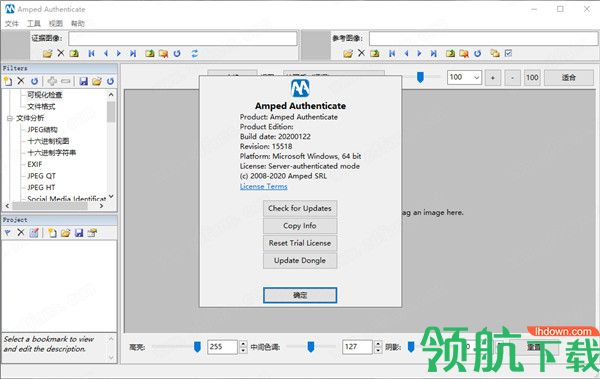The height and width of the screenshot is (379, 600).
Task: Go to previous image in evidence toolbar
Action: pyautogui.click(x=106, y=54)
